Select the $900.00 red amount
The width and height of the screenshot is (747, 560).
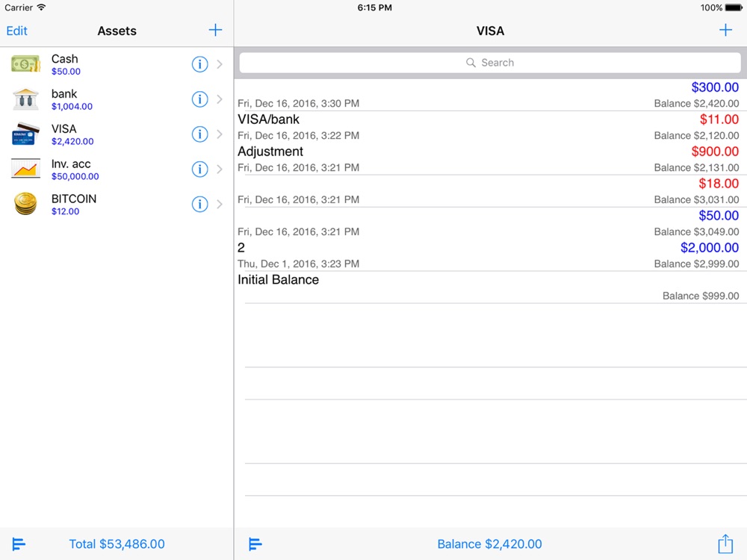(x=715, y=152)
